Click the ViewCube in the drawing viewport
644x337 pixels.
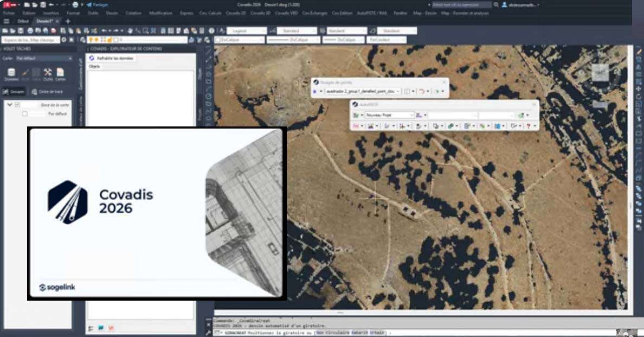coord(600,72)
